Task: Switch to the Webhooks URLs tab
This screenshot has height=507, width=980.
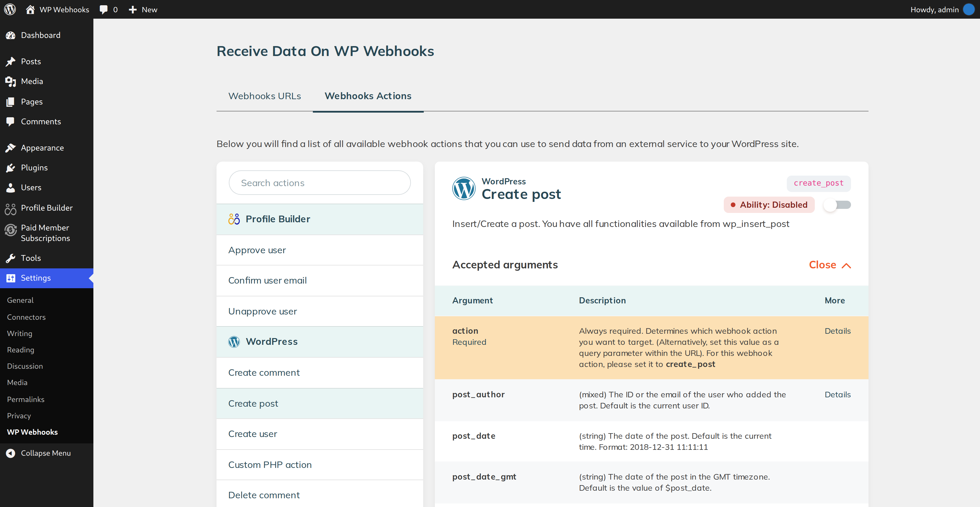Action: [264, 96]
